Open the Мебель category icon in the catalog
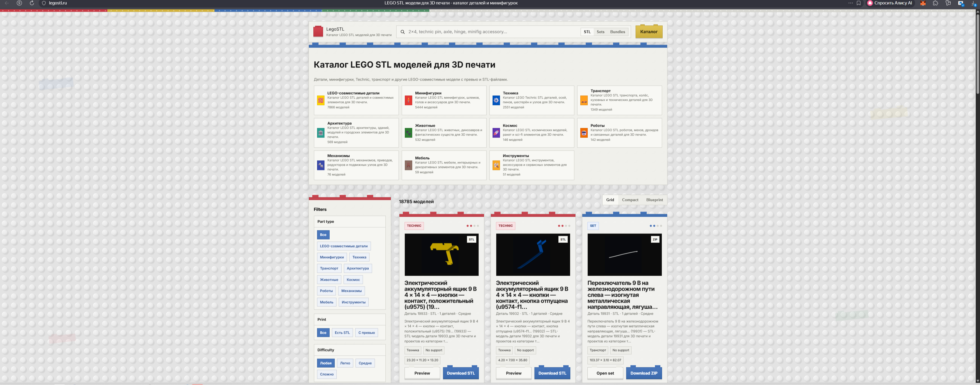 tap(409, 165)
